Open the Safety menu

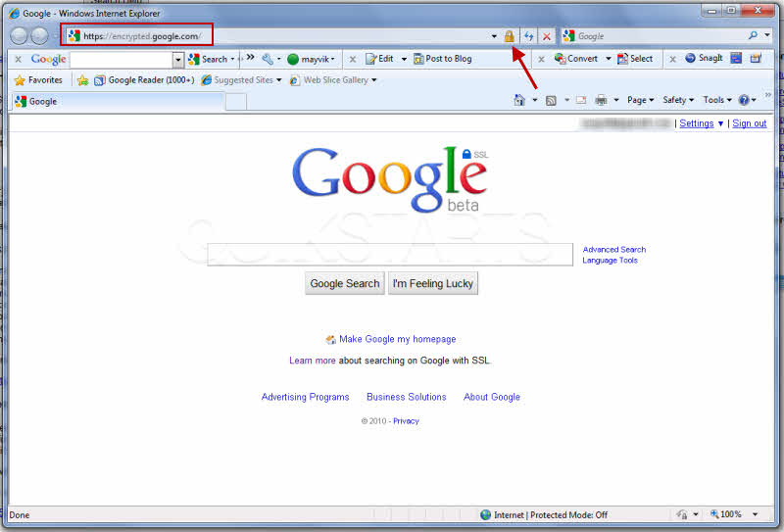coord(678,100)
